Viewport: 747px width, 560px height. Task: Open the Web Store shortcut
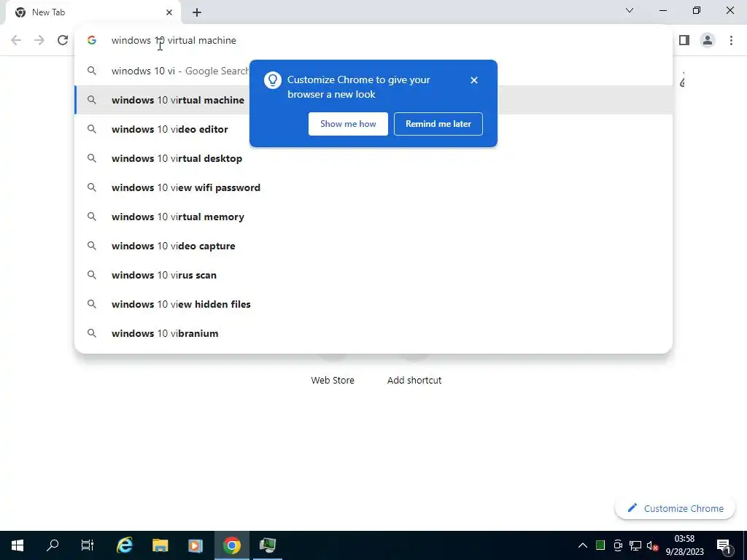tap(333, 380)
